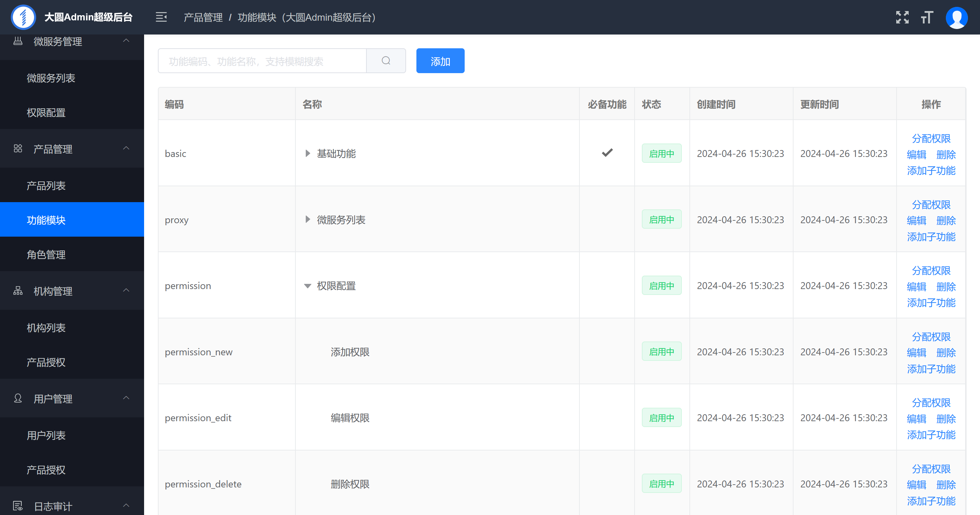Click 删除 for permission_new row

pos(946,353)
